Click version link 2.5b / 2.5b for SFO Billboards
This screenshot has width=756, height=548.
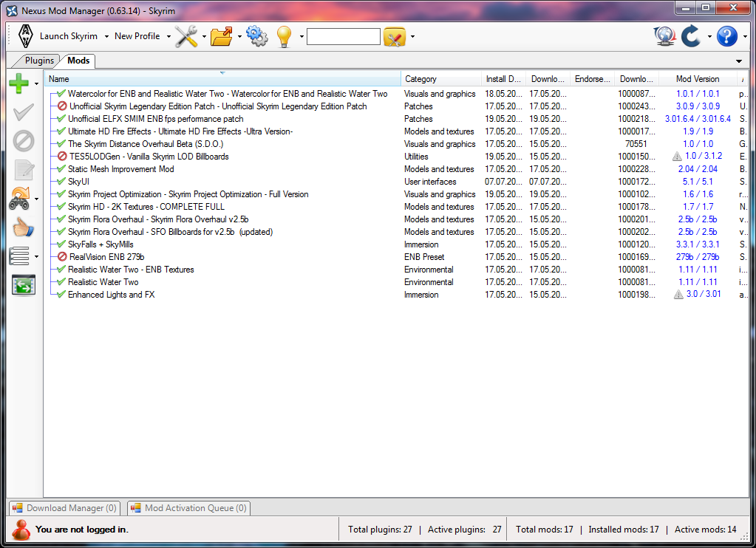pos(697,232)
